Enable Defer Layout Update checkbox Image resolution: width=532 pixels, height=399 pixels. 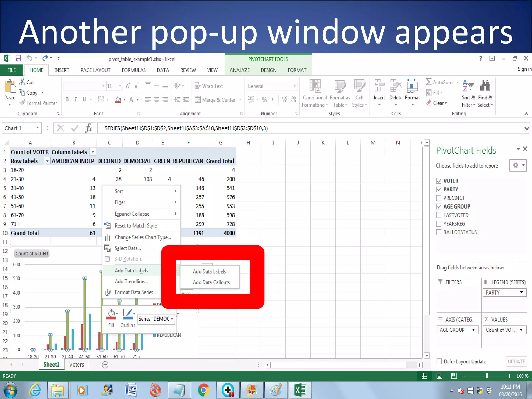(x=439, y=361)
